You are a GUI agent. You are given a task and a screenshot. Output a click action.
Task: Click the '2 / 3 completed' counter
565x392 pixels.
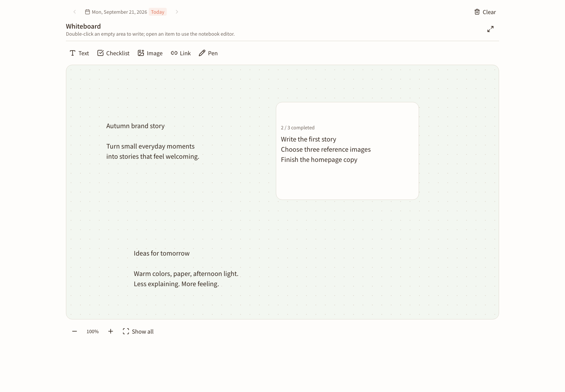click(298, 128)
